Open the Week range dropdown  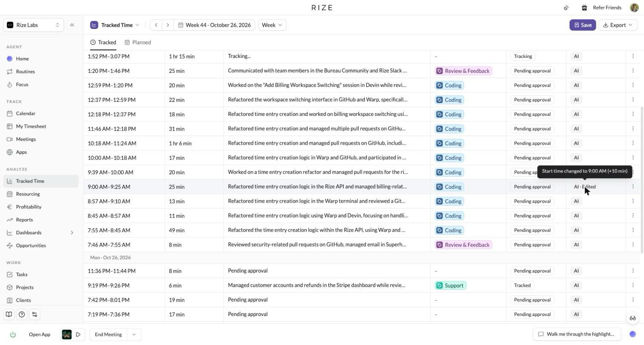pyautogui.click(x=272, y=25)
